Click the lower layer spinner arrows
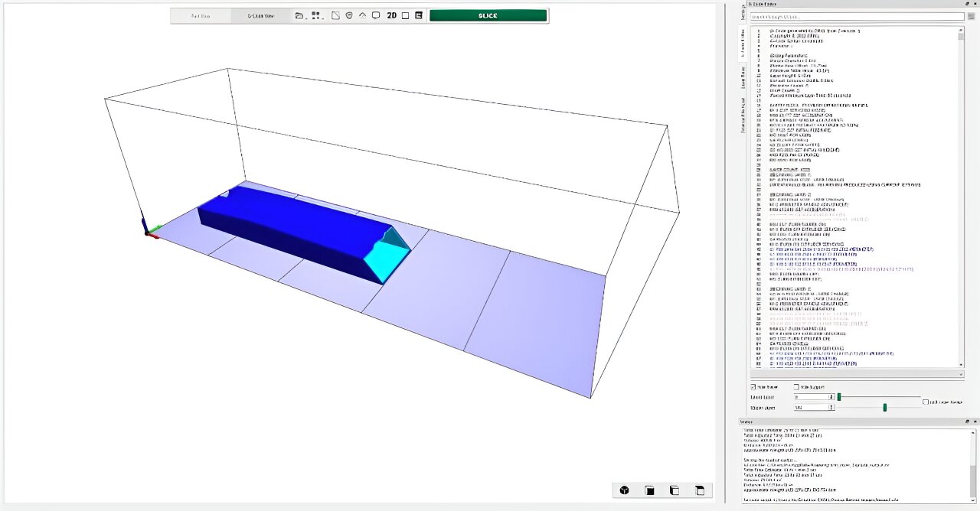Screen dimensions: 980x511 831,397
